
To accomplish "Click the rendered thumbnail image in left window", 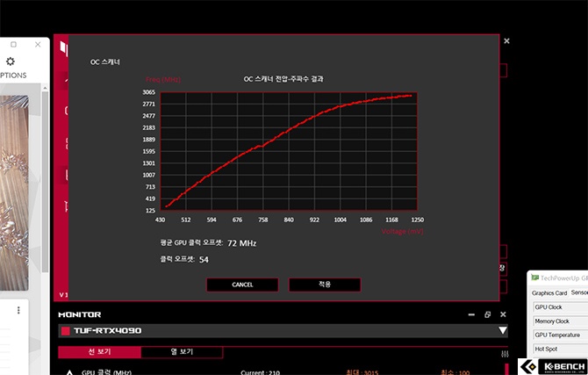I will tap(14, 192).
